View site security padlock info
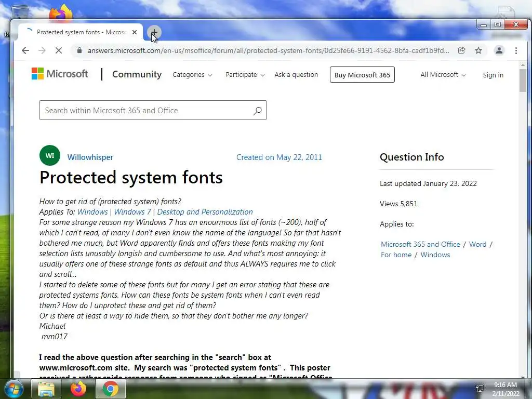This screenshot has height=399, width=532. pos(79,50)
